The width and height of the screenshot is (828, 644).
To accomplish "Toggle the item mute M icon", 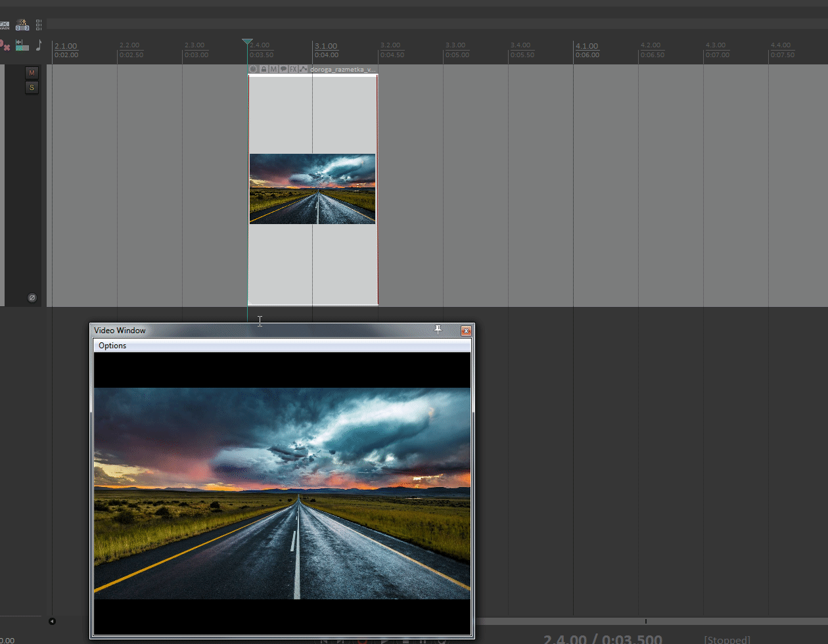I will (273, 69).
